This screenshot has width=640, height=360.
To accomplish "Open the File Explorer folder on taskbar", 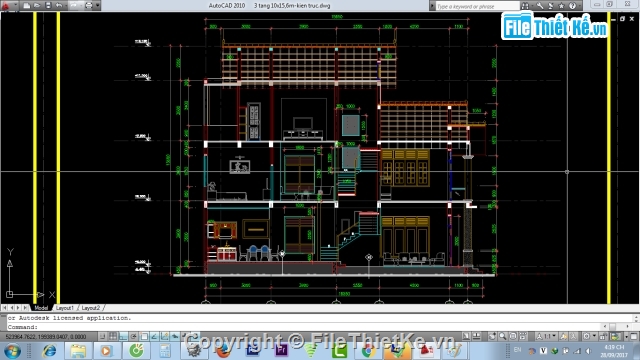I will pos(78,351).
